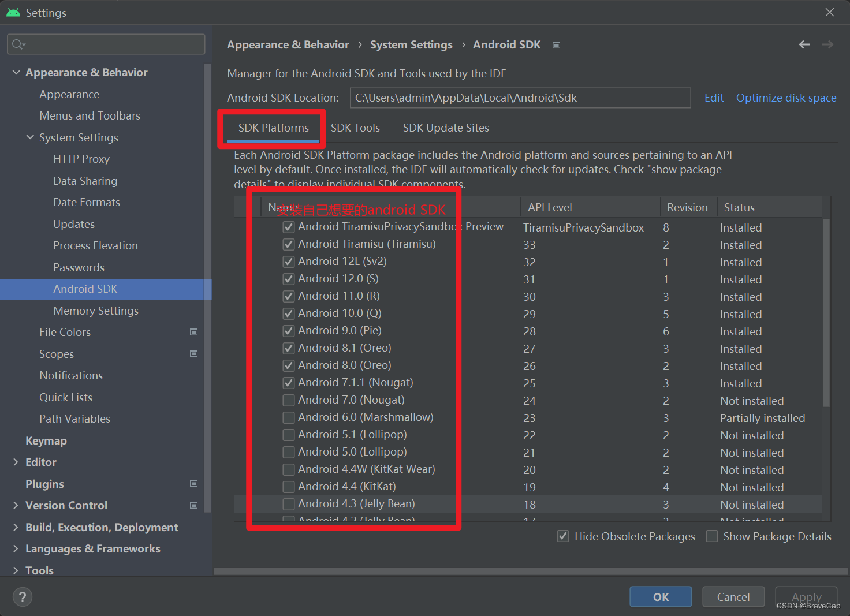The width and height of the screenshot is (850, 616).
Task: Toggle Hide Obsolete Packages checkbox
Action: [x=563, y=536]
